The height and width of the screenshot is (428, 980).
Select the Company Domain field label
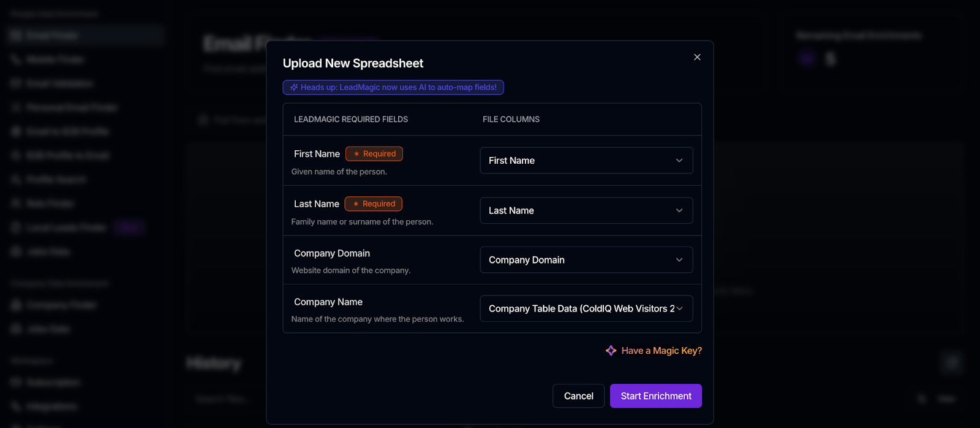(x=332, y=253)
